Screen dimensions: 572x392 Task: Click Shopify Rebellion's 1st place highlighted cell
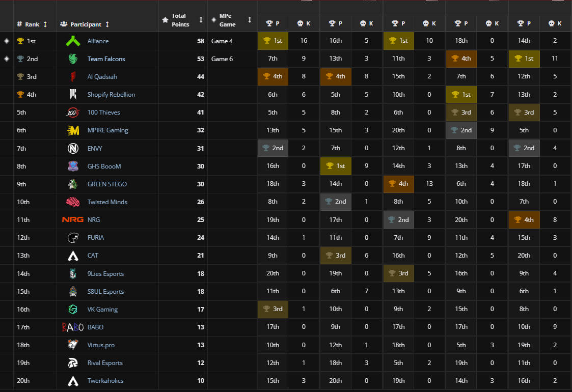tap(461, 95)
